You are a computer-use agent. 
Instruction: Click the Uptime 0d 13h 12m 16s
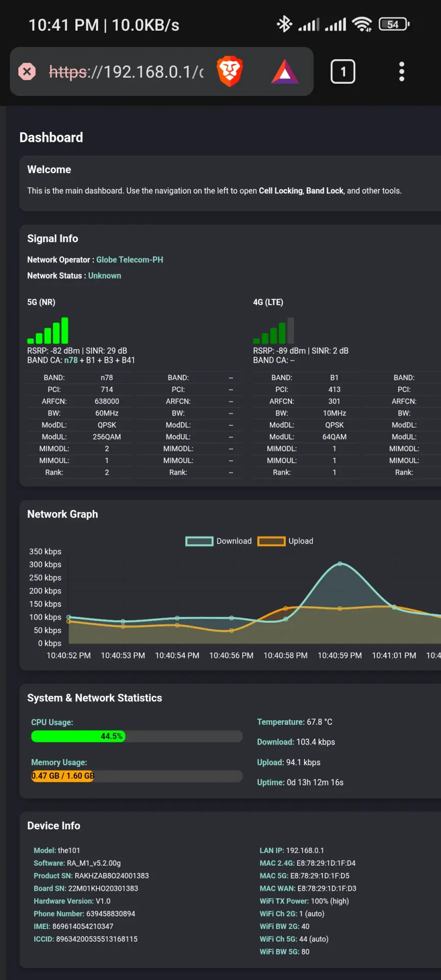click(x=300, y=782)
